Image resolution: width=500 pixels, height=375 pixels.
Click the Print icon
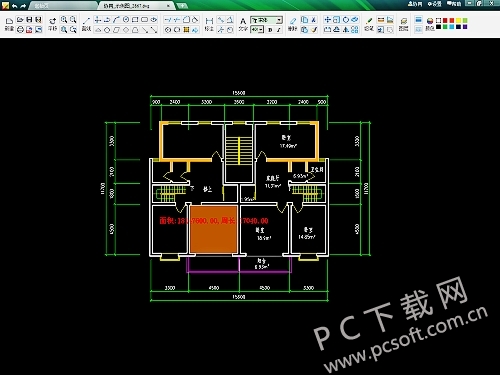[x=20, y=30]
